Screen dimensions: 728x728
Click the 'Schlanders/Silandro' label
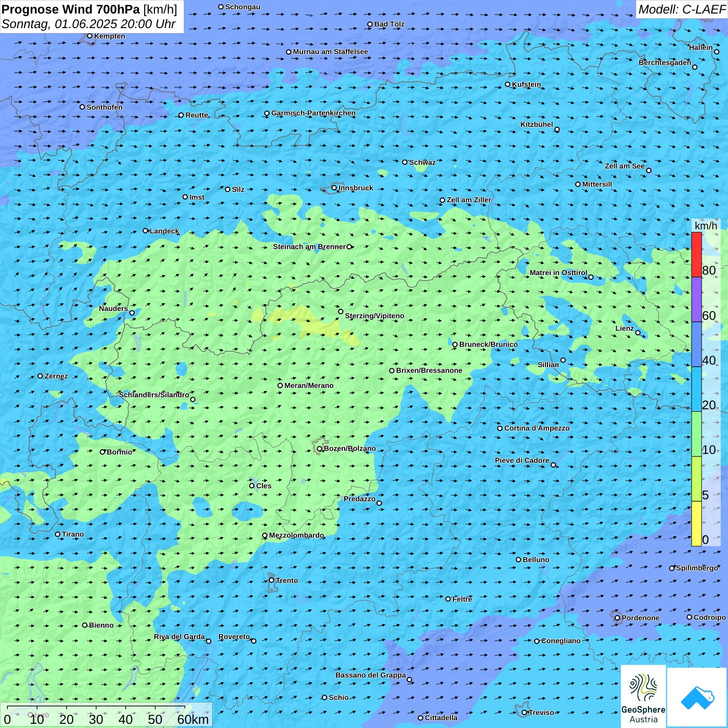pos(154,395)
